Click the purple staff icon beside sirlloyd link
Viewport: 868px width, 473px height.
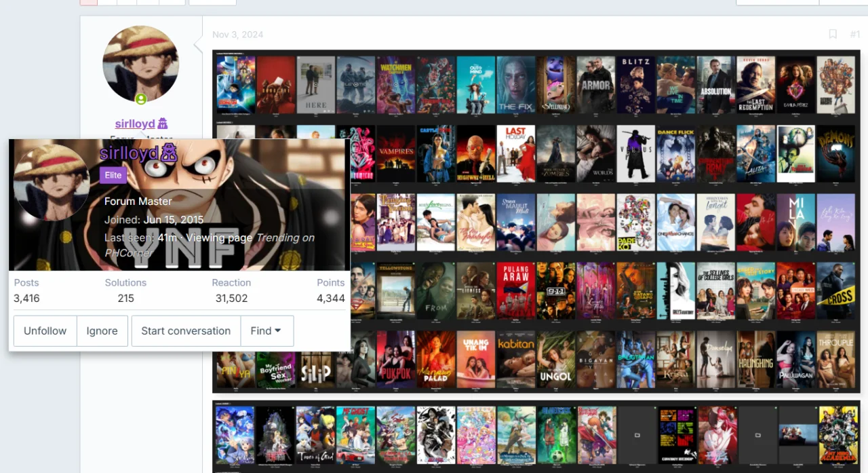pos(163,124)
